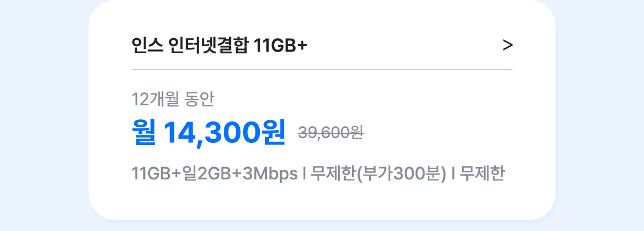Viewport: 644px width, 231px height.
Task: Select the 12개월 동안 promotion period label
Action: coord(173,99)
